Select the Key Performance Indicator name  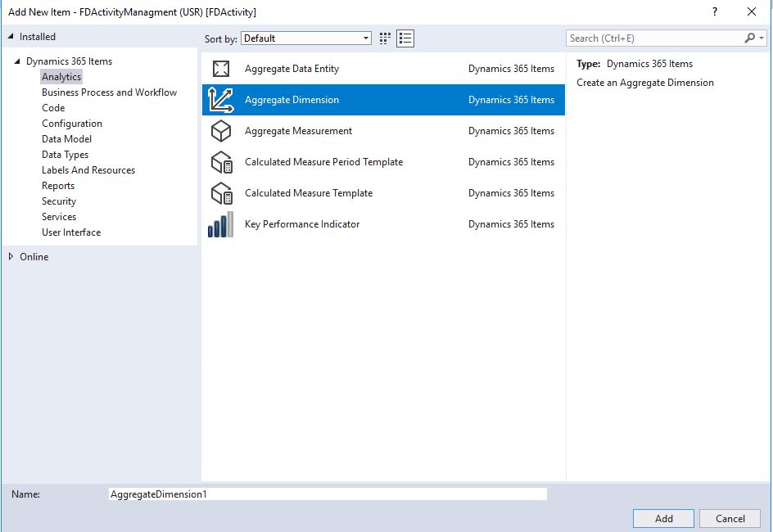tap(302, 224)
